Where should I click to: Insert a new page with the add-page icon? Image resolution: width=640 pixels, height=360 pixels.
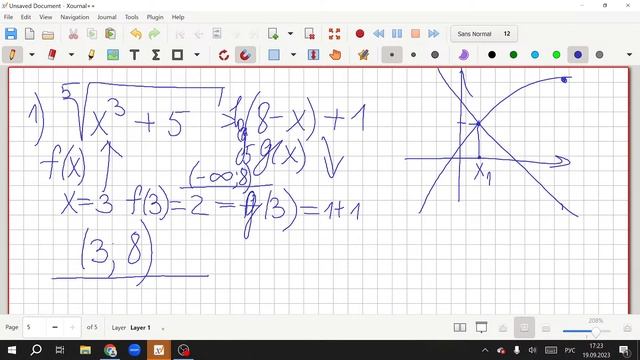pos(273,34)
